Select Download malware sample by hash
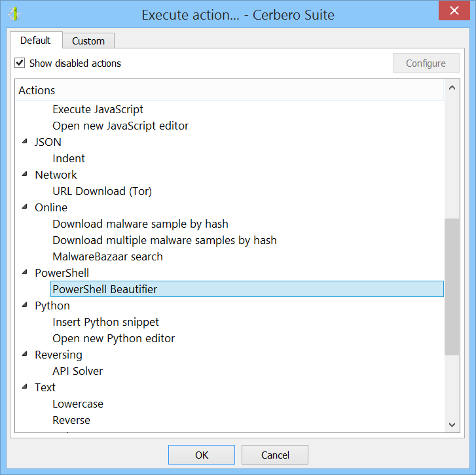 [140, 224]
